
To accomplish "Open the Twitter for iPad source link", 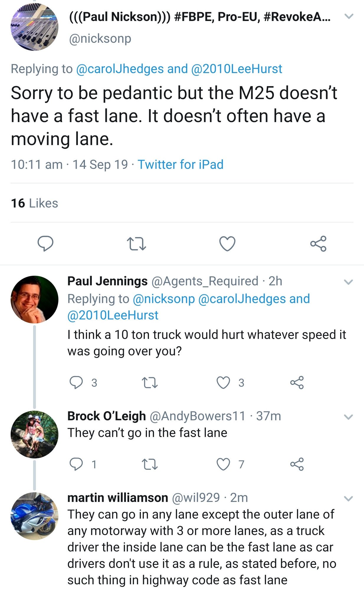I will tap(181, 165).
